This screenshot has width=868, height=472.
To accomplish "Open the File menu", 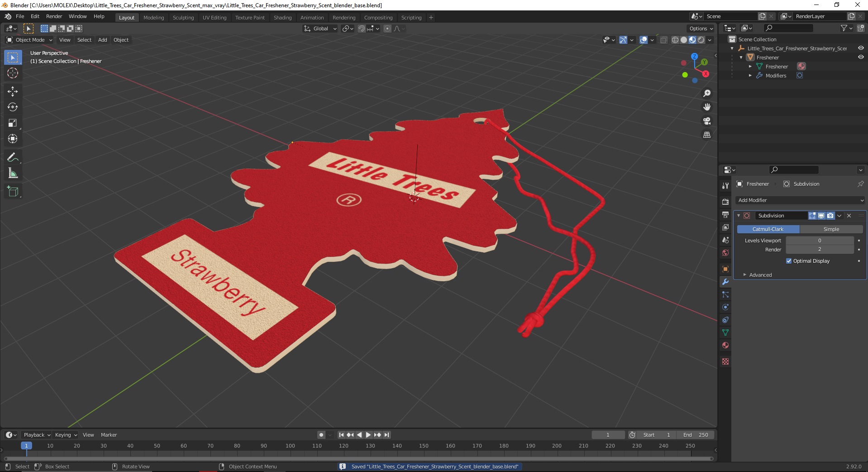I will click(x=20, y=16).
